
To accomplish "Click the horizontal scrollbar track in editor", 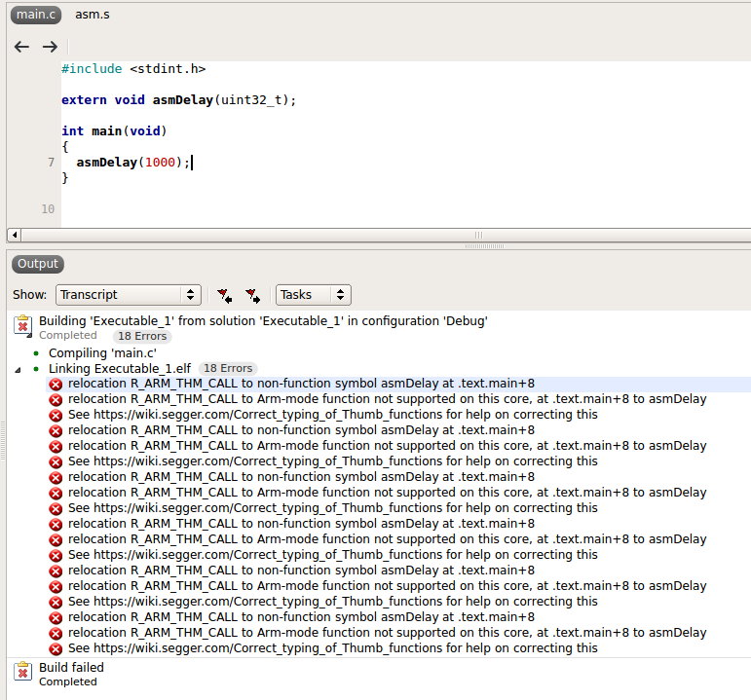I will pyautogui.click(x=386, y=235).
